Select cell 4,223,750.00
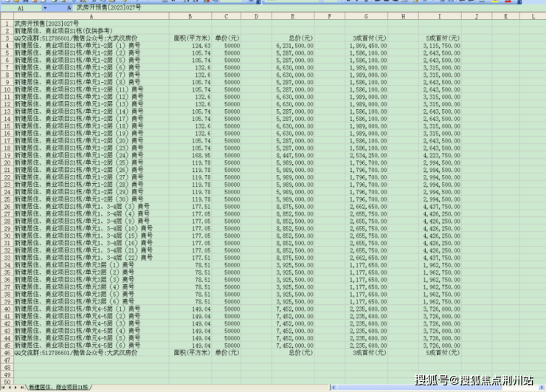The image size is (546, 392). point(440,156)
